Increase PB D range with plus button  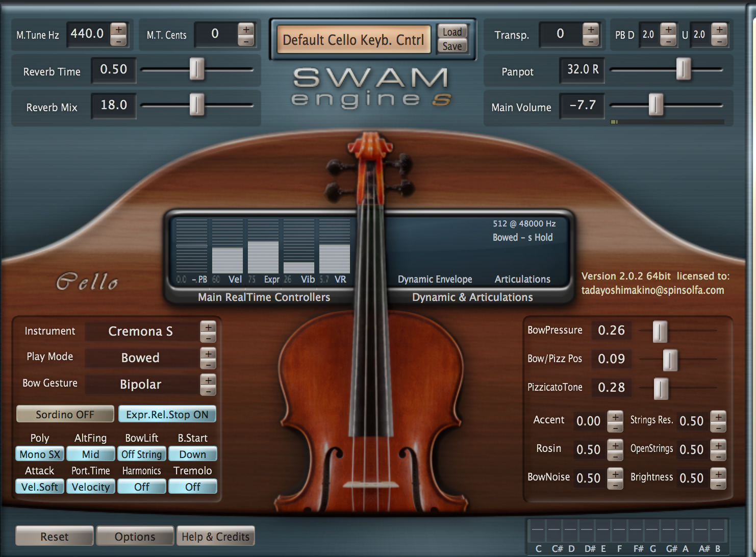click(668, 29)
